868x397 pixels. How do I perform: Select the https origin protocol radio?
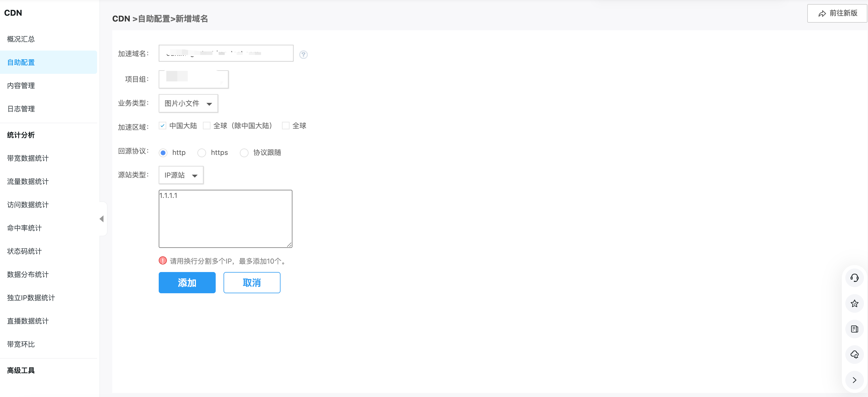(201, 153)
